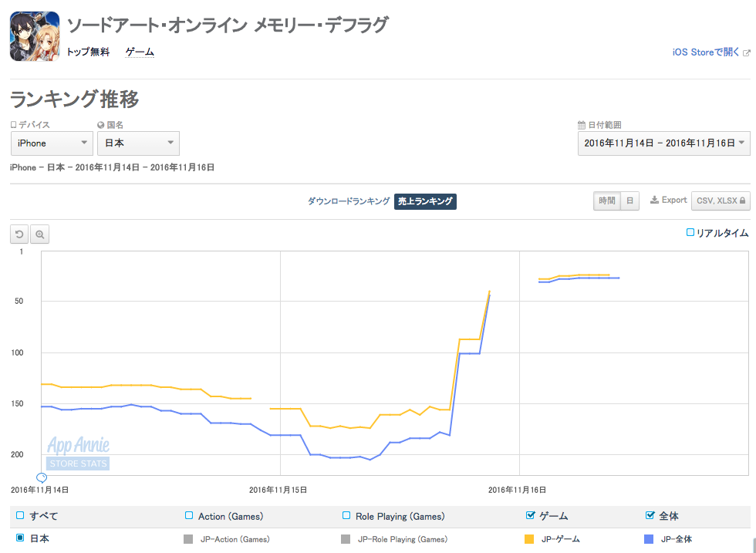Click the device icon beside デバイス

[14, 125]
